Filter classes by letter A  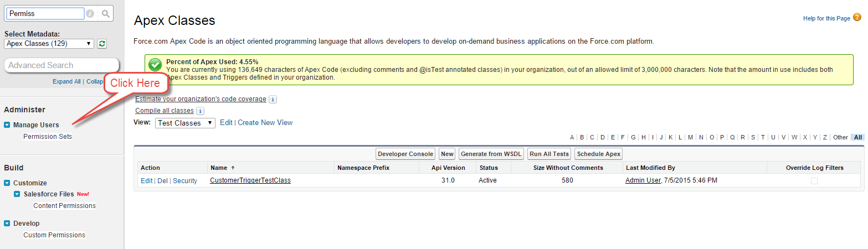pos(572,137)
